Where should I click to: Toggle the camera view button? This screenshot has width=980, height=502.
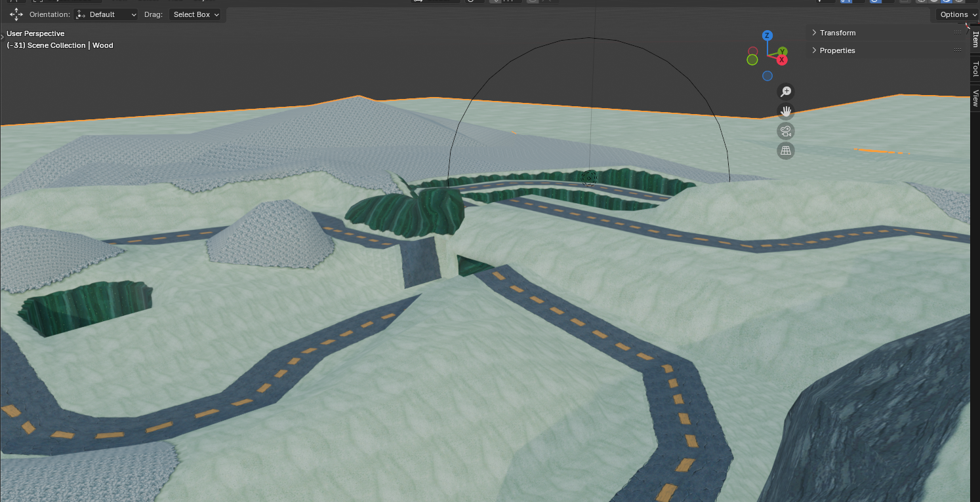pyautogui.click(x=786, y=131)
